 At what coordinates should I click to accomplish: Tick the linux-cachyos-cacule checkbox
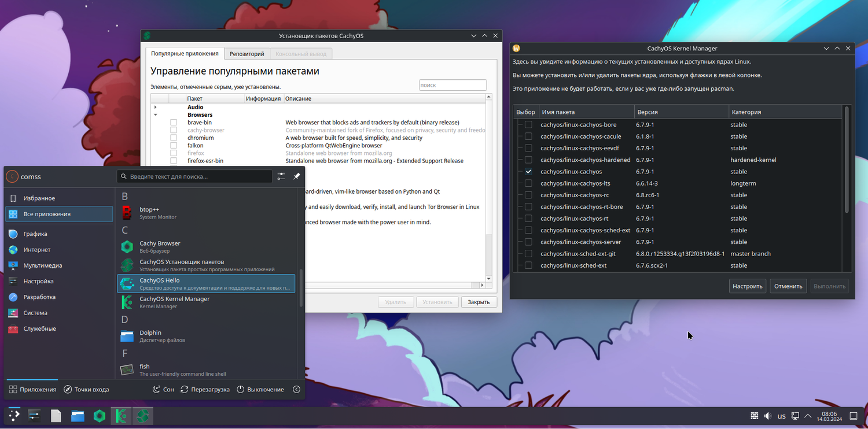(528, 136)
